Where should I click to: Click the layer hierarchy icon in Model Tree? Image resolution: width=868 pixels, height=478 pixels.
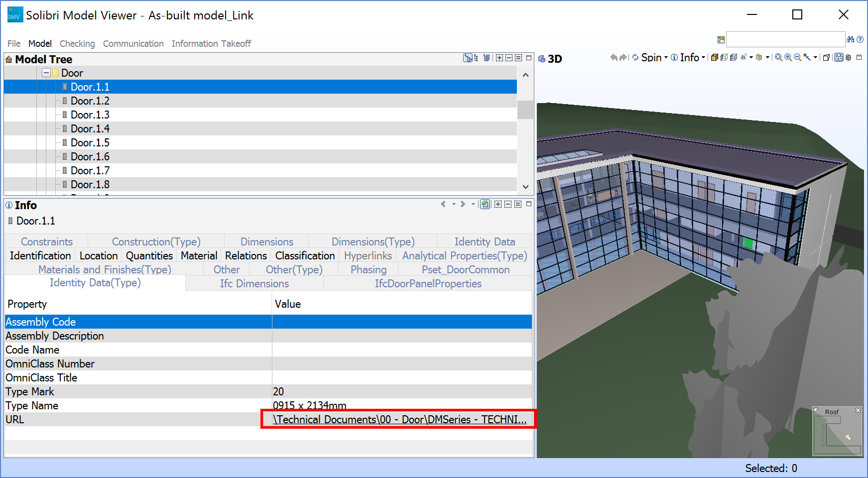487,58
